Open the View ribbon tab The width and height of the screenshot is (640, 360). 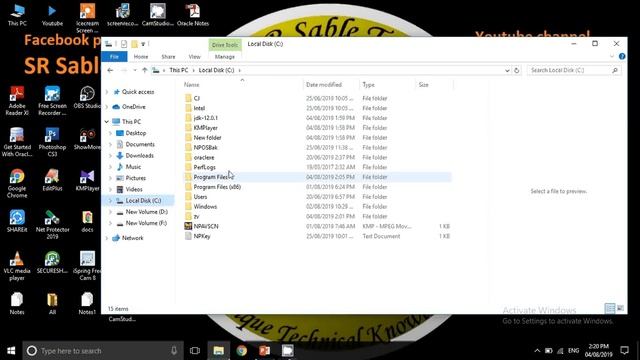pyautogui.click(x=195, y=57)
